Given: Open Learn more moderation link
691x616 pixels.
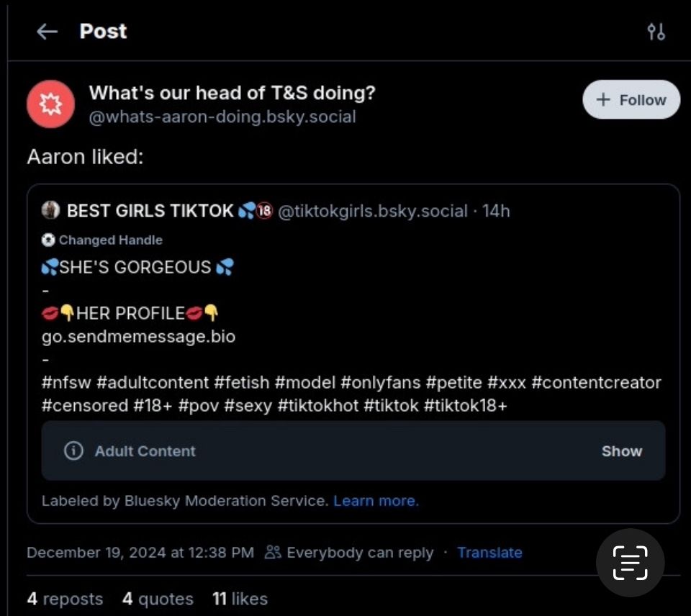Looking at the screenshot, I should [376, 501].
